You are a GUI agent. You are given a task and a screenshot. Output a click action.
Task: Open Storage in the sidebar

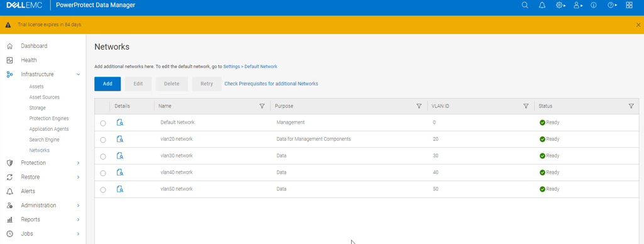pos(37,108)
